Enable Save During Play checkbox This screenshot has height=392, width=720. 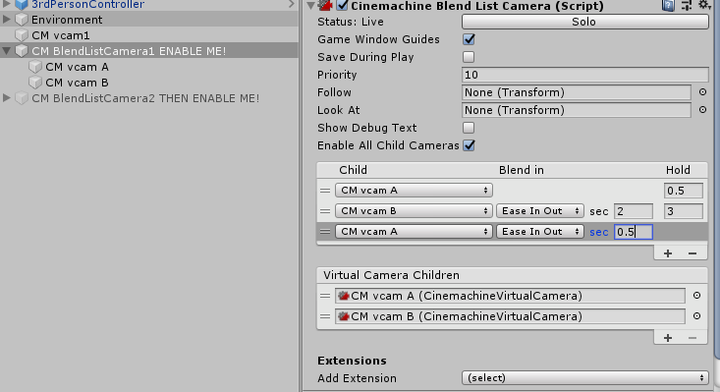pyautogui.click(x=469, y=57)
